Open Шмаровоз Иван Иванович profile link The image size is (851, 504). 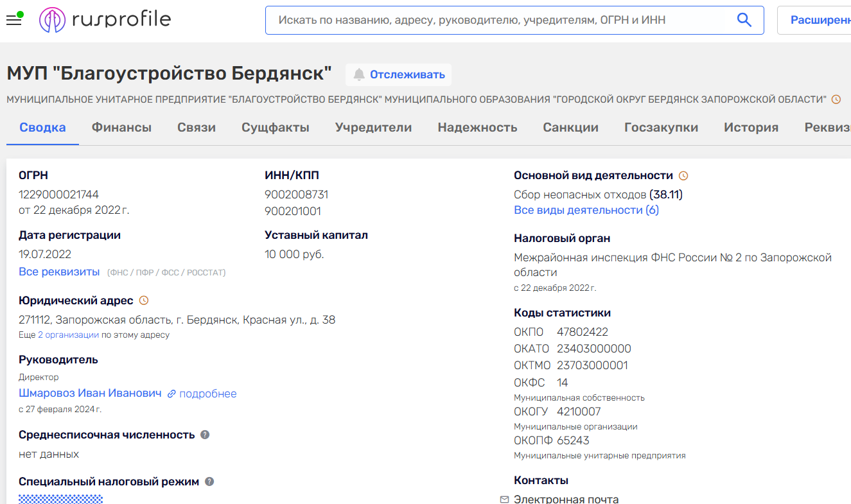tap(90, 393)
